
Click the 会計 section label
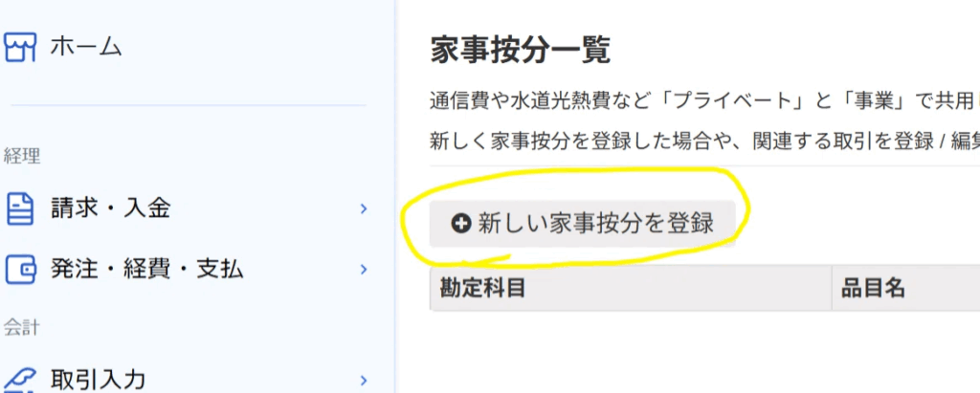click(22, 327)
